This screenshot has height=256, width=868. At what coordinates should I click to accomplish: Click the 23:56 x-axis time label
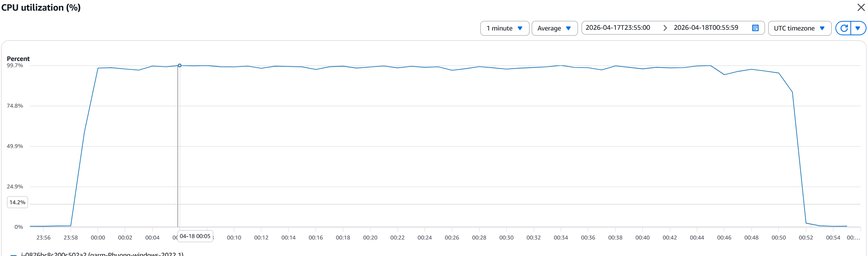pyautogui.click(x=43, y=238)
